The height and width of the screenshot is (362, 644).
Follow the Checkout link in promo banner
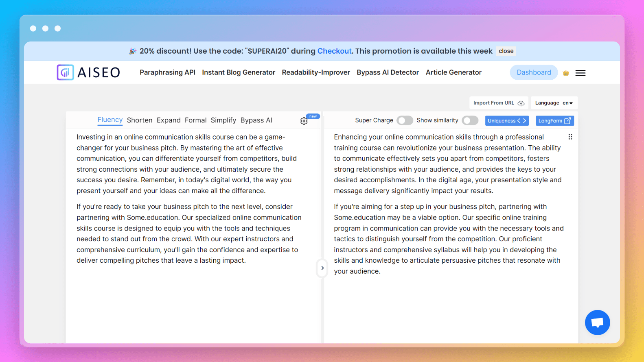[334, 51]
